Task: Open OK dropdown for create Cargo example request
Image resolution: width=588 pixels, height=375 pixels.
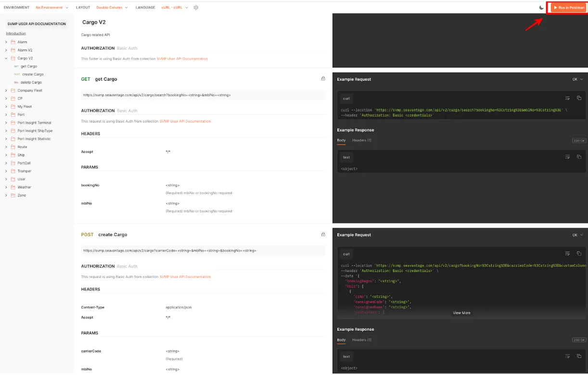Action: tap(577, 235)
